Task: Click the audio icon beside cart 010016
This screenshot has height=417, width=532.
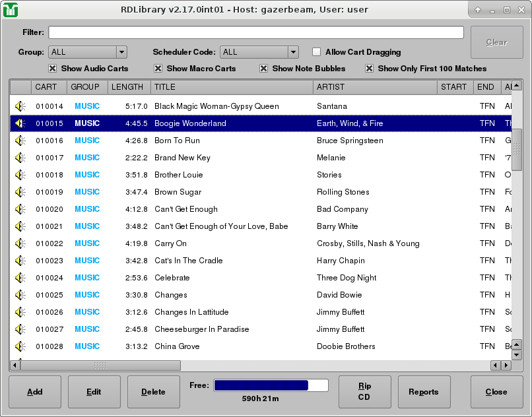Action: (x=20, y=141)
